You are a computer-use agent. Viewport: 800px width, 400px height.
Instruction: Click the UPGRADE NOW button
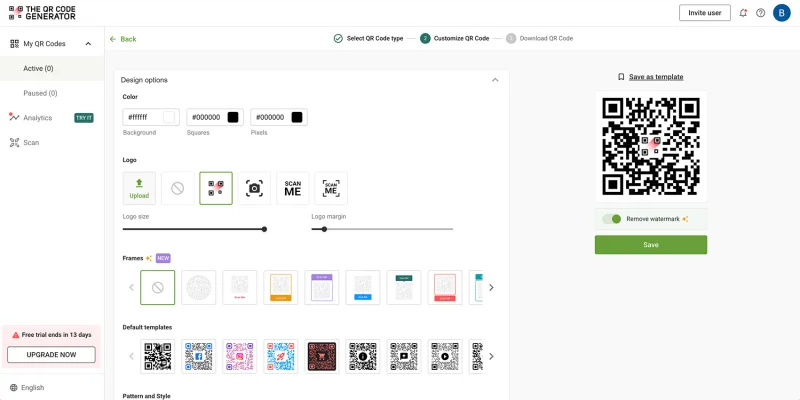[x=51, y=355]
